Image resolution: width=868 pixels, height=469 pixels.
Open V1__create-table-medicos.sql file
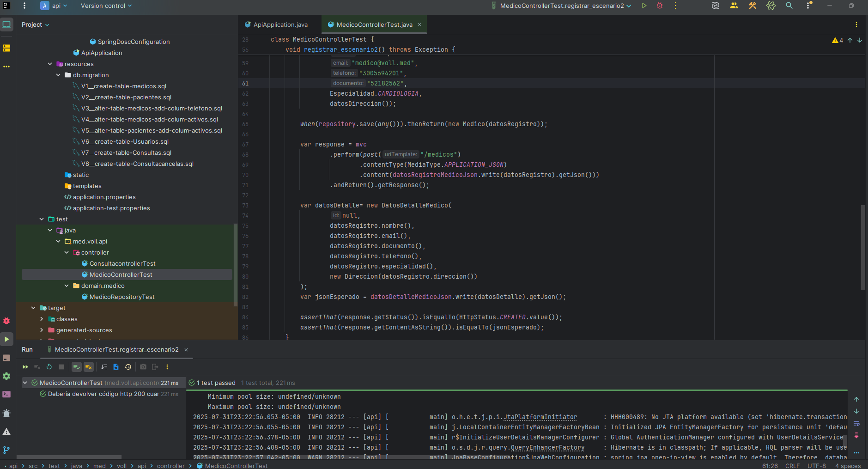pyautogui.click(x=124, y=86)
